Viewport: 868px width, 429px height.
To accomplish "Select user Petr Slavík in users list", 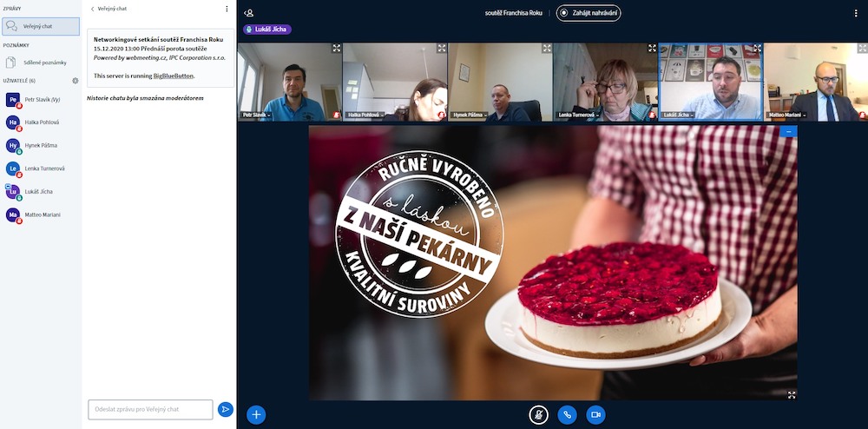I will [41, 100].
